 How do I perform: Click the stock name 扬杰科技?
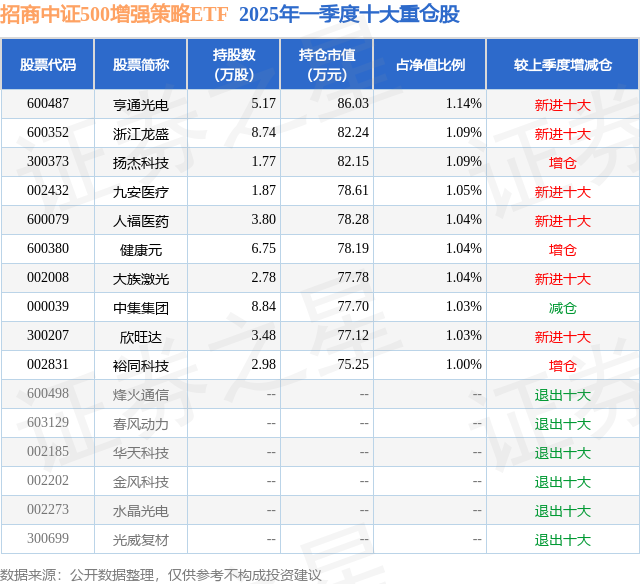point(141,162)
